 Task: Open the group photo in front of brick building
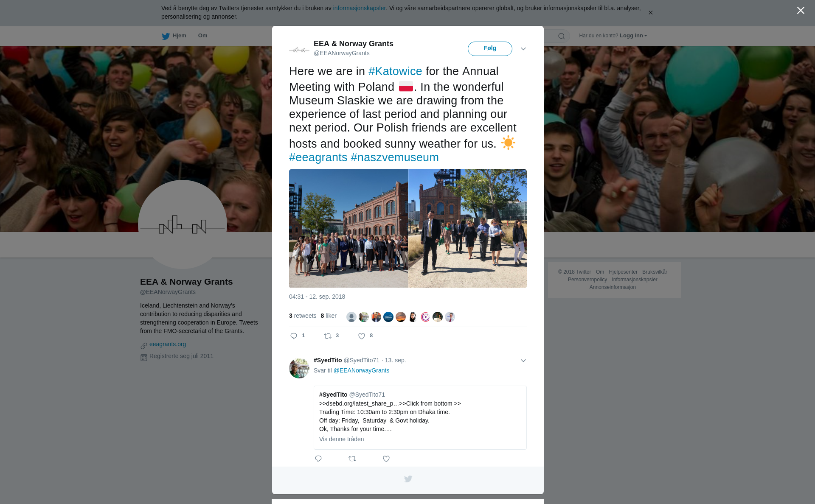point(348,229)
